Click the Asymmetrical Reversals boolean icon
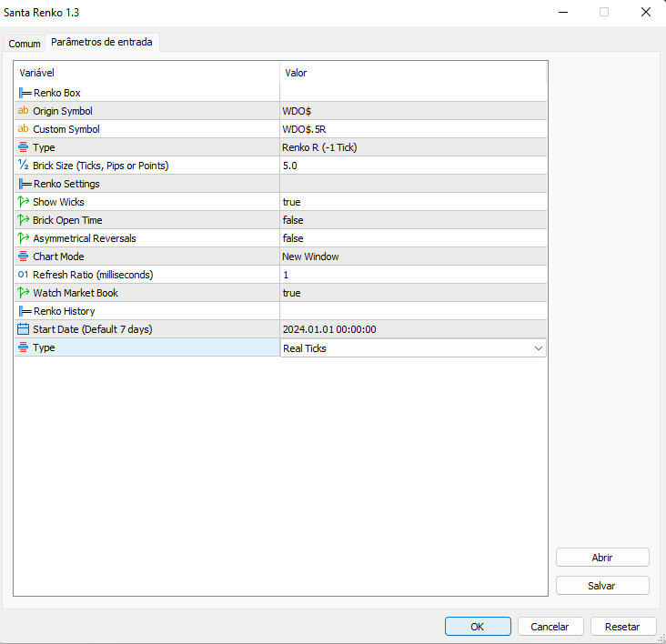The width and height of the screenshot is (666, 644). (x=24, y=238)
